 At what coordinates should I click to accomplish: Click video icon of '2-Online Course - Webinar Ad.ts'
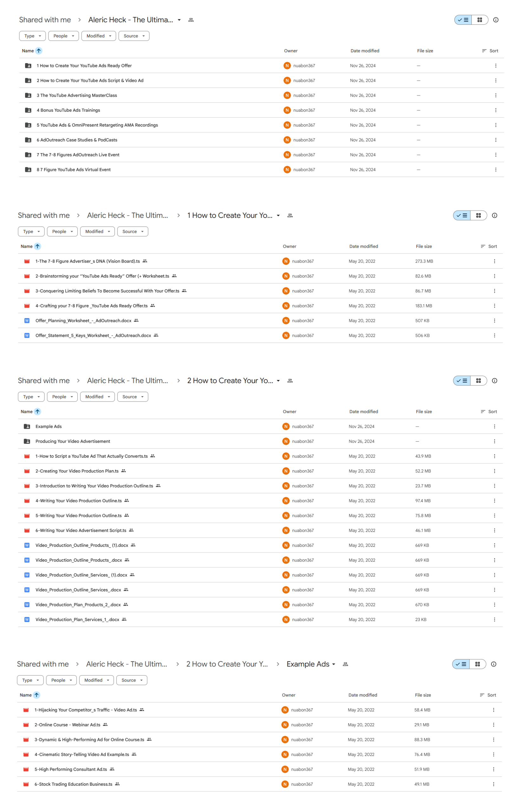point(26,724)
